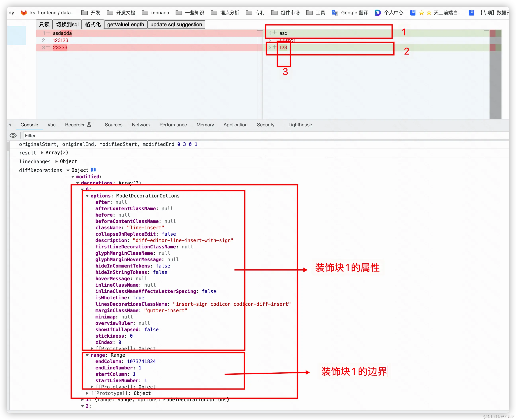This screenshot has width=516, height=420.
Task: Open the monaco bookmark folder
Action: [155, 13]
